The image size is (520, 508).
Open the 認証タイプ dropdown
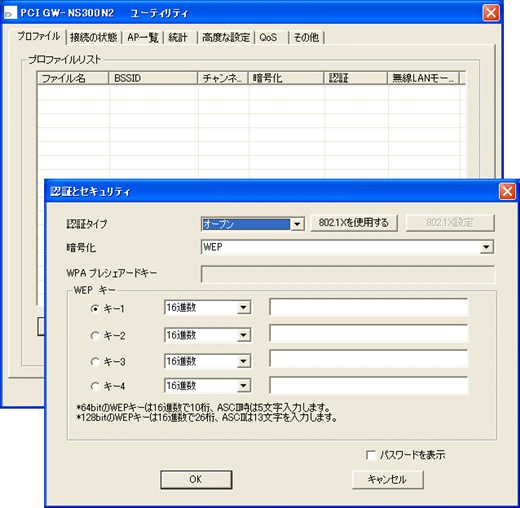(297, 224)
